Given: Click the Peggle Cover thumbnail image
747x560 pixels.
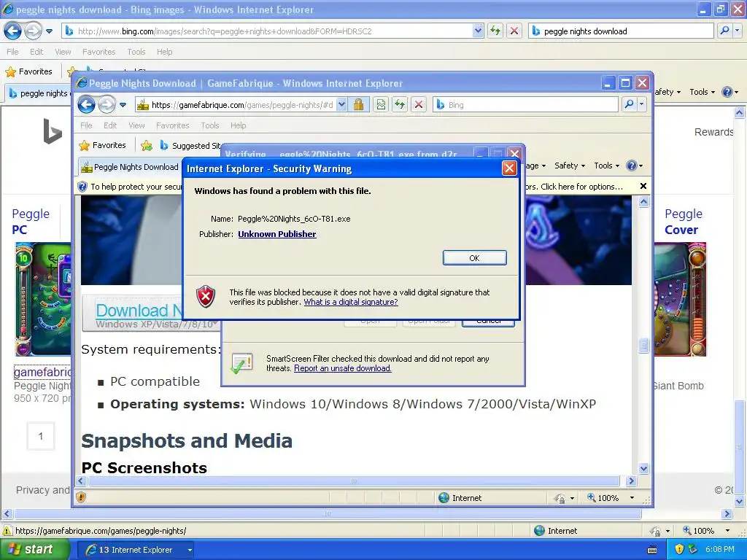Looking at the screenshot, I should click(681, 299).
